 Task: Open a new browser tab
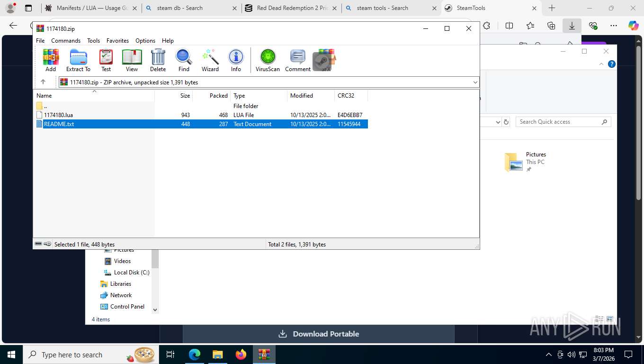[x=552, y=8]
